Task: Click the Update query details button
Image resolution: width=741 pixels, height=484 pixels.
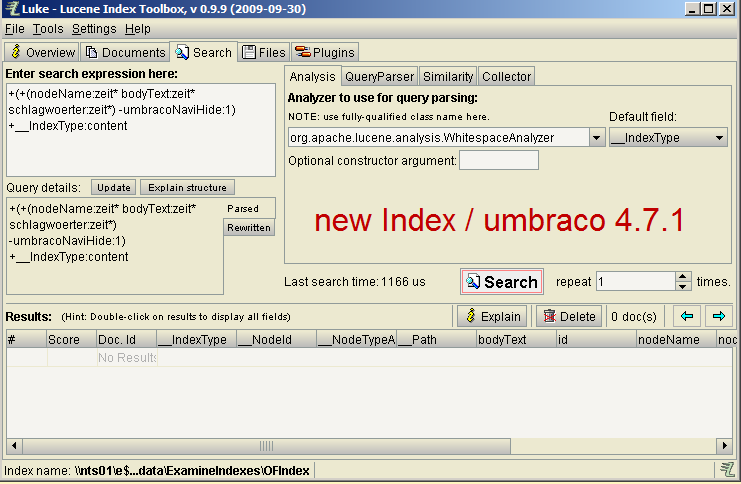Action: click(114, 188)
